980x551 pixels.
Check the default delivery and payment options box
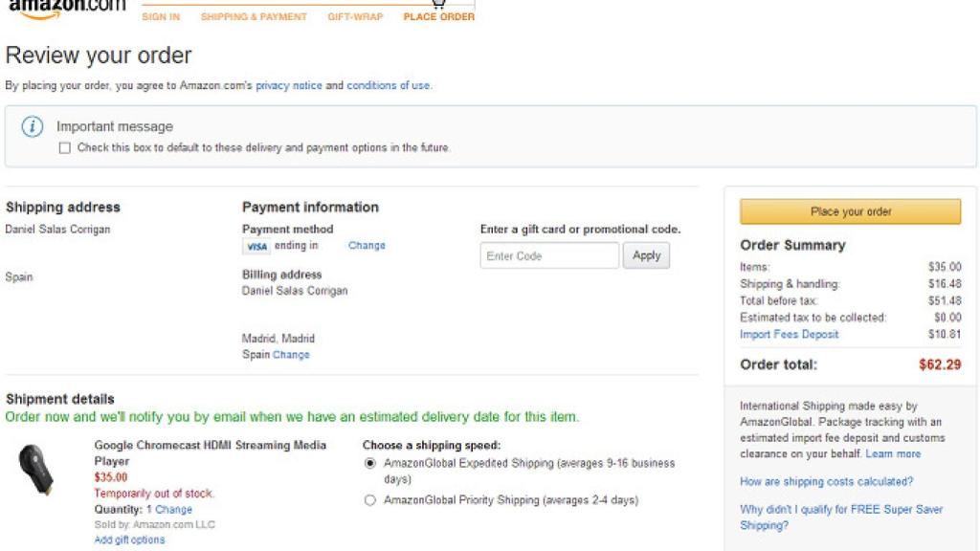click(65, 148)
